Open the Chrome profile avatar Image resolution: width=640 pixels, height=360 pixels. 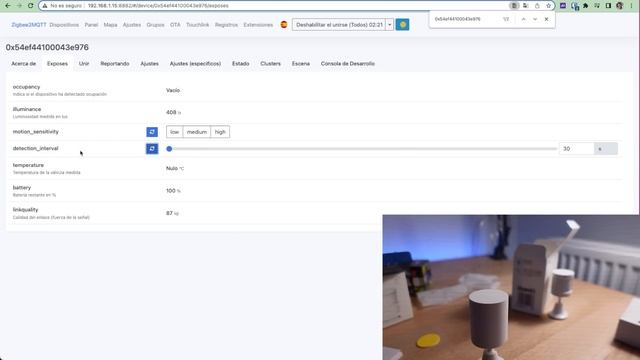620,6
